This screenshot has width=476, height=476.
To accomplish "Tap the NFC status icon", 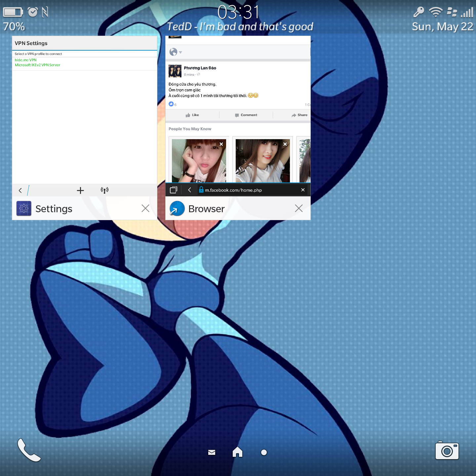I will coord(45,12).
